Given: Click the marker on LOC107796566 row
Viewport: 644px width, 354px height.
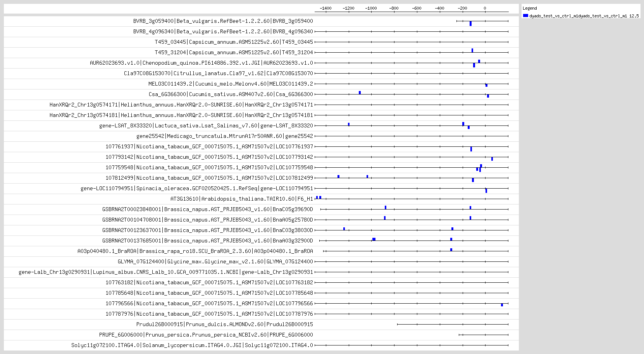Looking at the screenshot, I should (502, 305).
